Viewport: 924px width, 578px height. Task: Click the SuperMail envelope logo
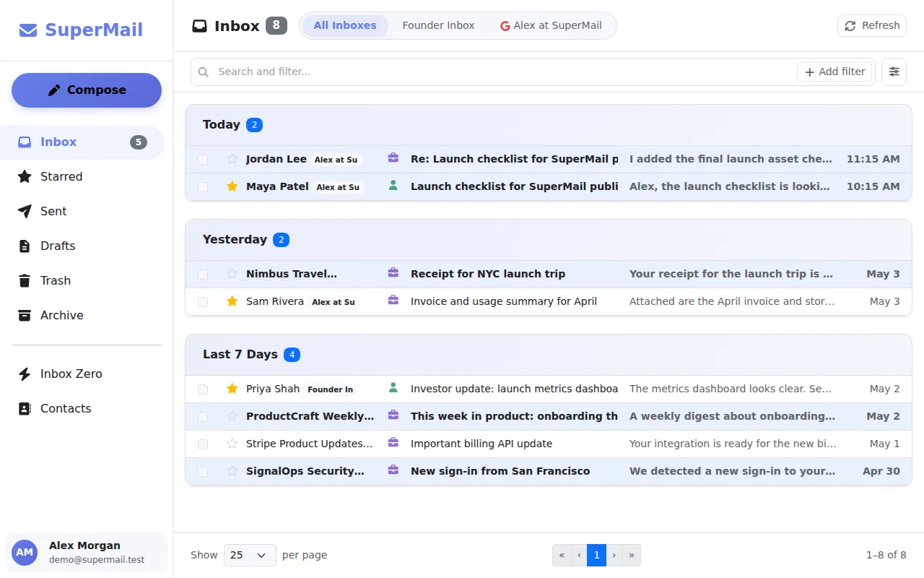coord(28,30)
